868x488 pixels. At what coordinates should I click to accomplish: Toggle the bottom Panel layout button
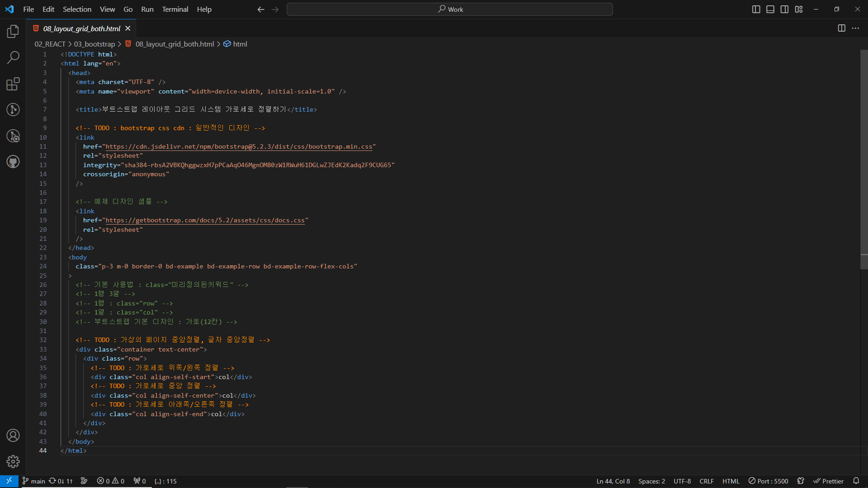click(770, 9)
